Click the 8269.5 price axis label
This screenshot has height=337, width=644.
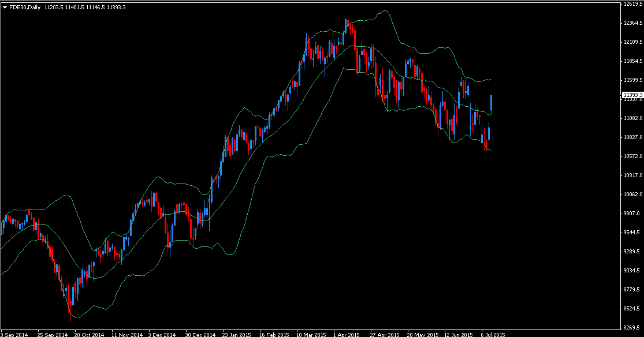point(631,328)
